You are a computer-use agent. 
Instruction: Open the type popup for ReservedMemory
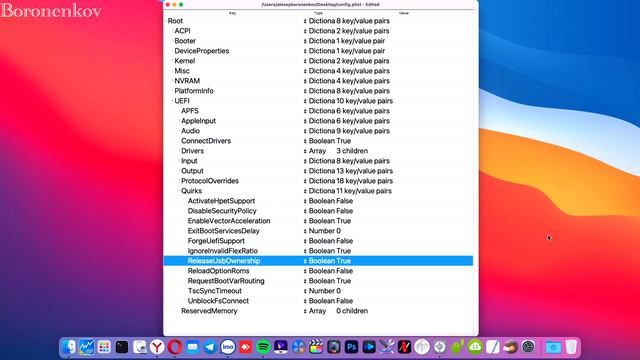click(x=305, y=311)
